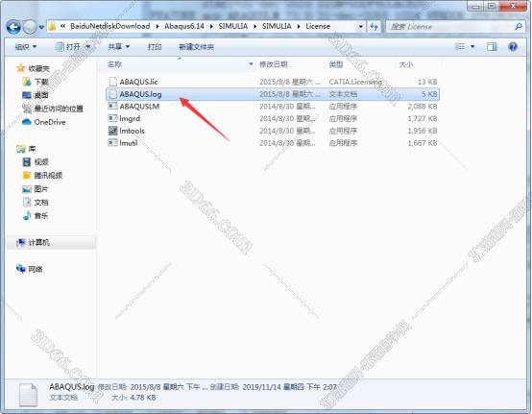Viewport: 532px width, 414px height.
Task: Change view with the view options icon
Action: [x=460, y=46]
